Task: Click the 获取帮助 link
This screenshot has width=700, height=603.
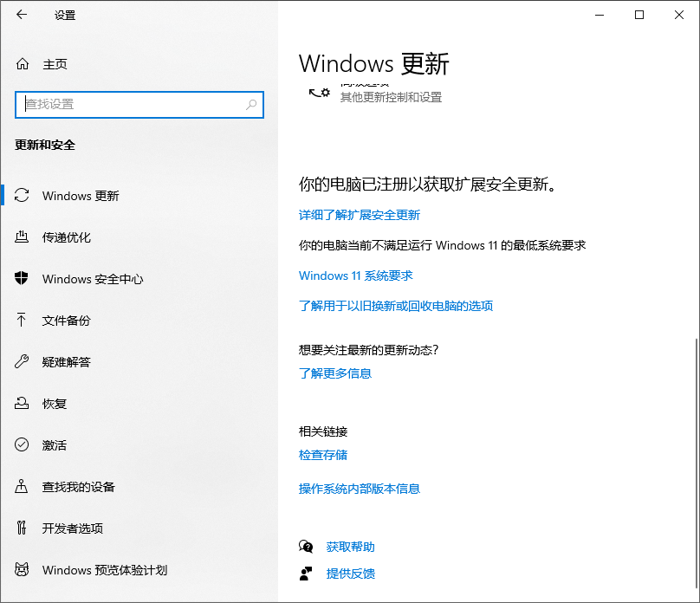Action: point(351,547)
